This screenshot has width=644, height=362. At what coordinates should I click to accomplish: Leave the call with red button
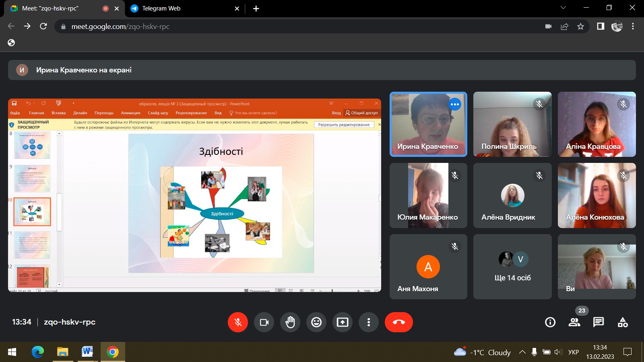[399, 322]
